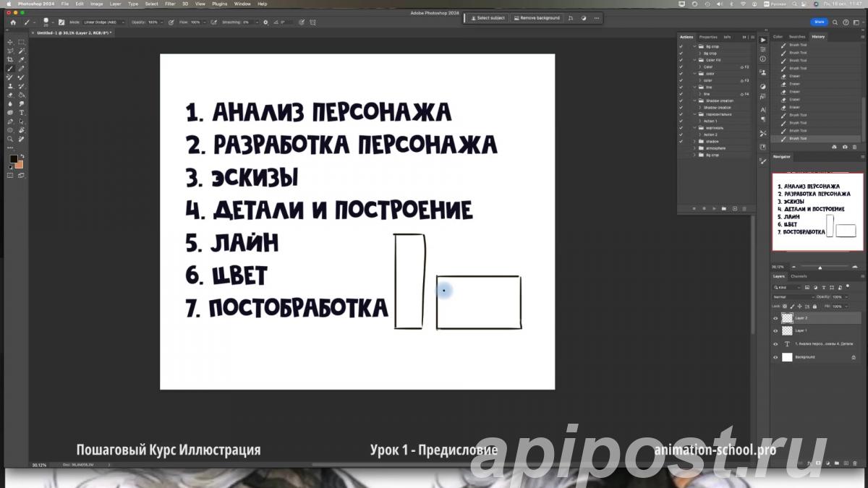Click the smoothing options gear icon
Viewport: 868px width, 488px height.
265,22
